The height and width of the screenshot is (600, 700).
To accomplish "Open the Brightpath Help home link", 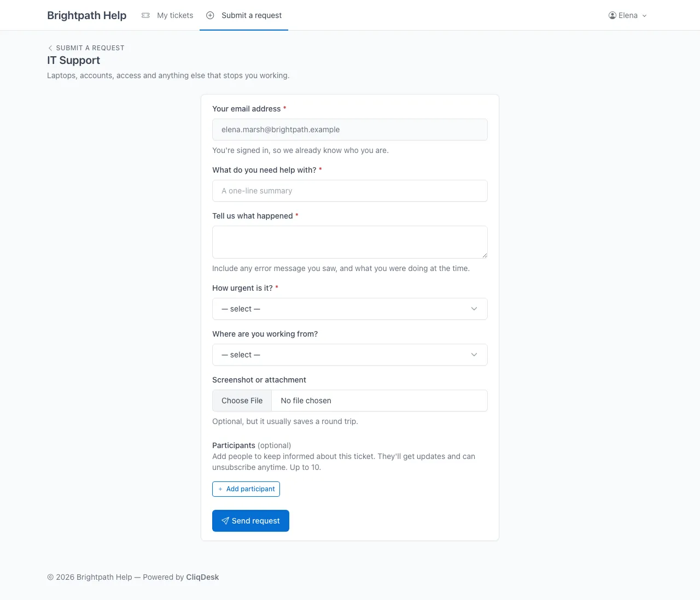I will [x=87, y=15].
